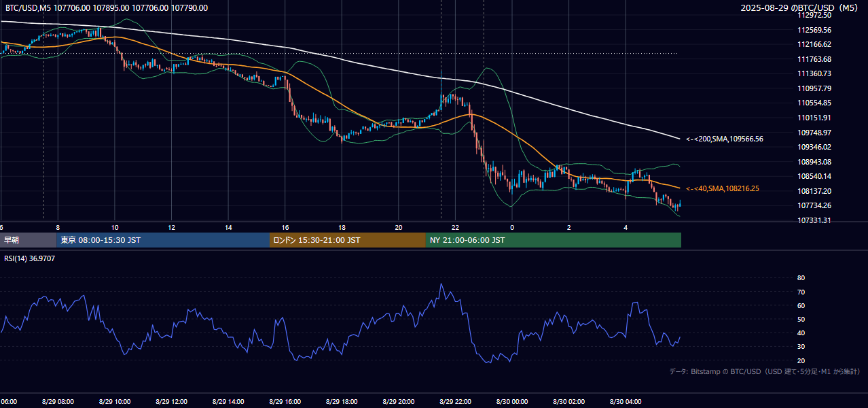Click hour tick 14 under the price chart
868x408 pixels.
(228, 227)
